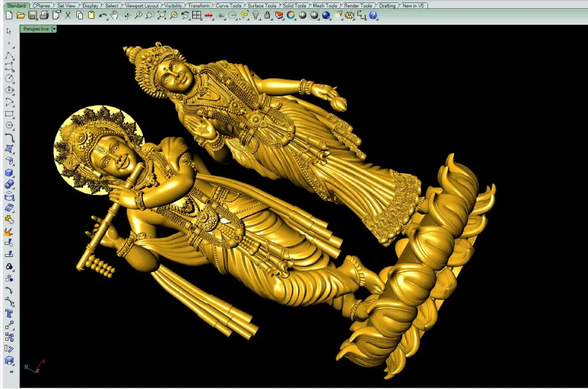Select the Box solid tool

tap(9, 172)
